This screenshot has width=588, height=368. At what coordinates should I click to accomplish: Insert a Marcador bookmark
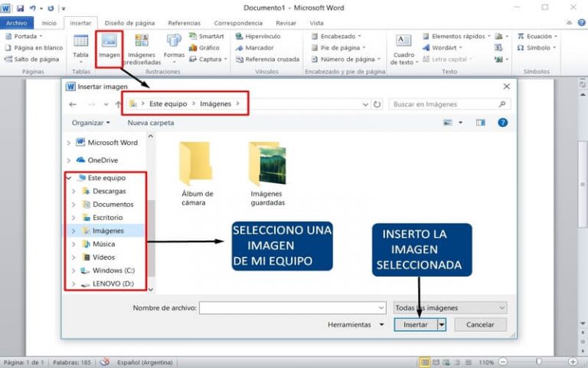click(255, 48)
